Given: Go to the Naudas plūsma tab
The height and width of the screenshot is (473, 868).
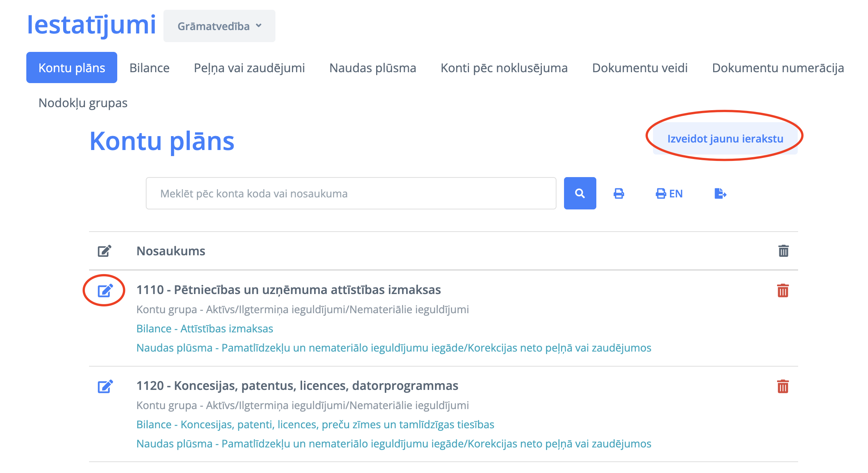Looking at the screenshot, I should pyautogui.click(x=372, y=68).
